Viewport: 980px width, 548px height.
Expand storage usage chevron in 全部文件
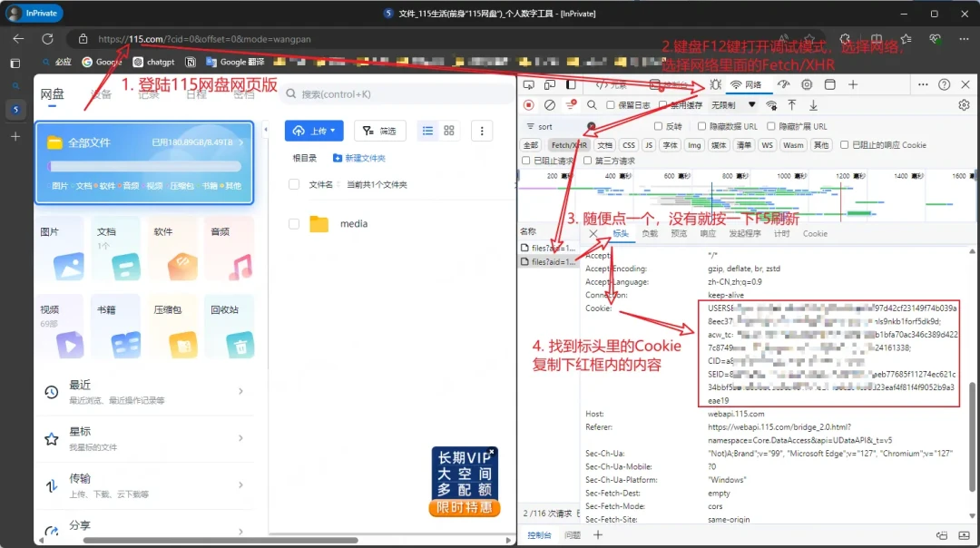tap(241, 142)
